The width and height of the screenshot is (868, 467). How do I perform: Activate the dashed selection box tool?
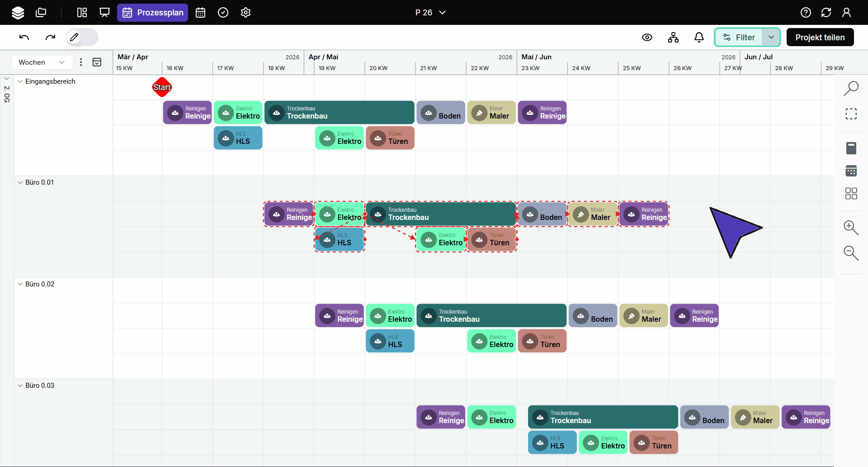point(851,114)
